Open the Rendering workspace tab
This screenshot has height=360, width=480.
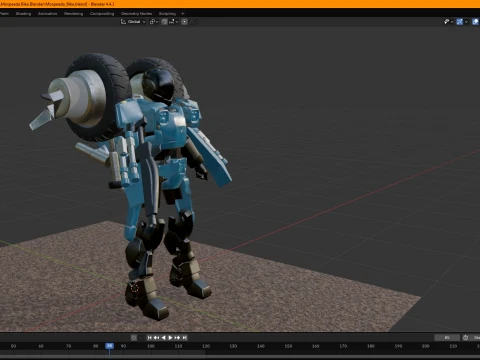pos(74,14)
